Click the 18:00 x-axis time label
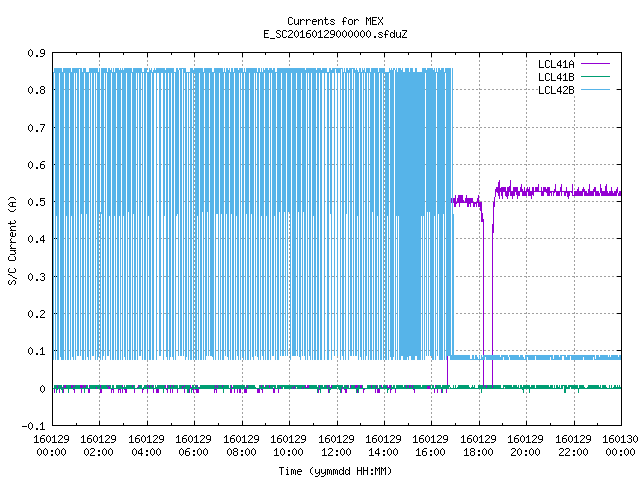This screenshot has height=480, width=640. 478,452
